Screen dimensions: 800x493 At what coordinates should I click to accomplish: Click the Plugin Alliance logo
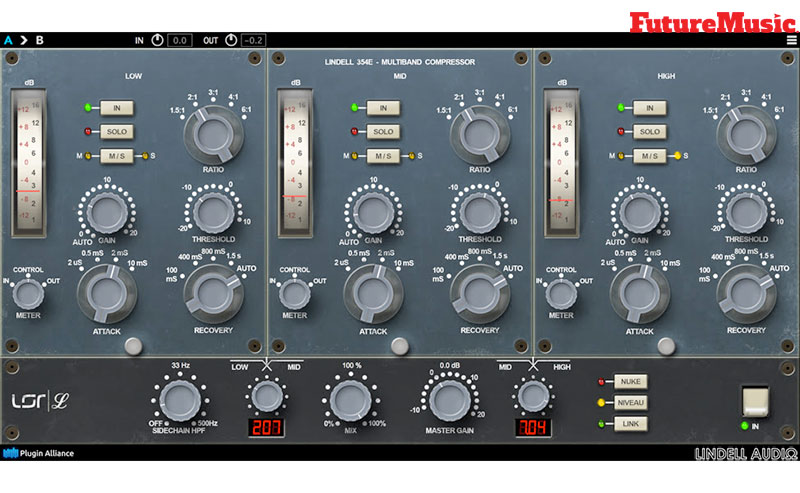(x=39, y=453)
